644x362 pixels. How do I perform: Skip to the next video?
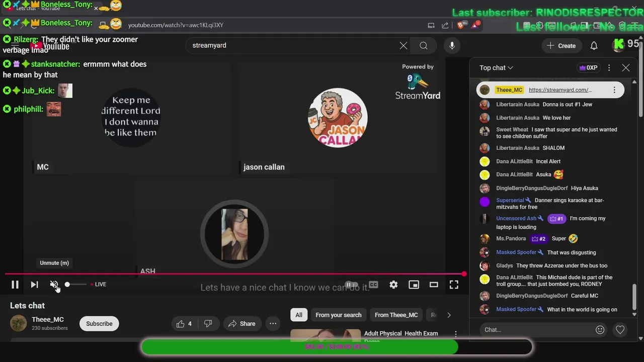[34, 285]
